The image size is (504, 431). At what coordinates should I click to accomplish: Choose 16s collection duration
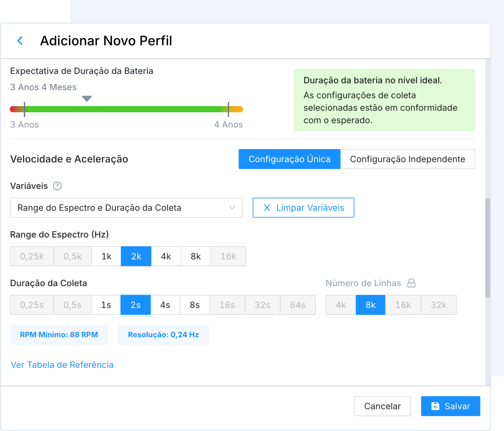coord(227,305)
